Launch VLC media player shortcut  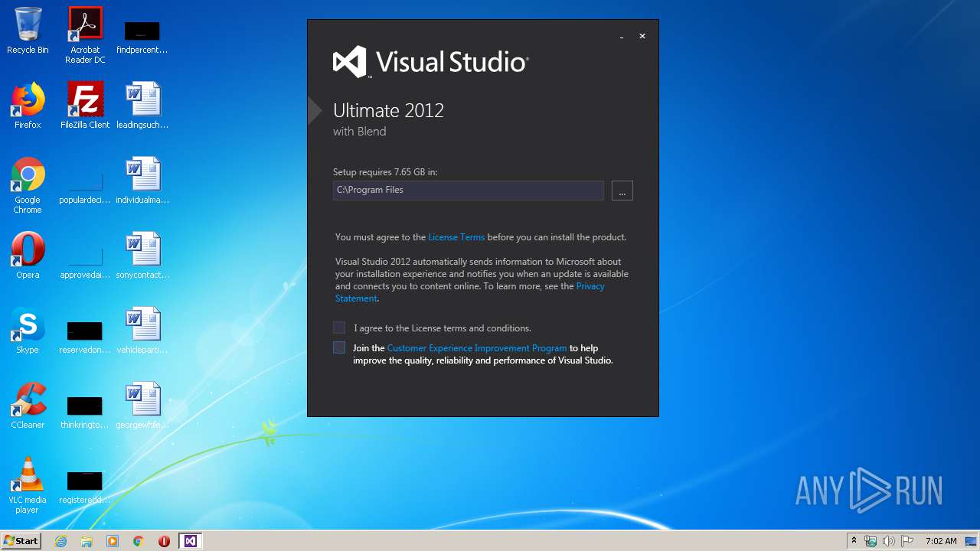[x=28, y=486]
